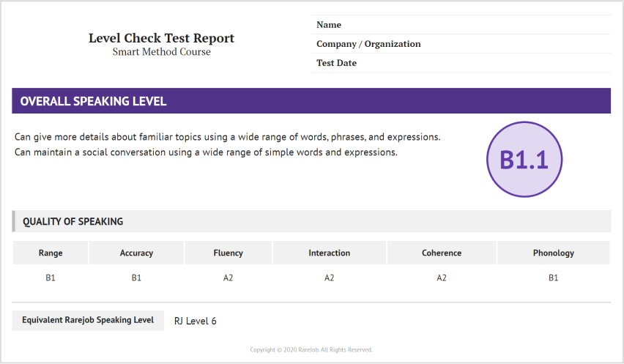Click the B1 score under Range
The width and height of the screenshot is (624, 364).
click(51, 278)
